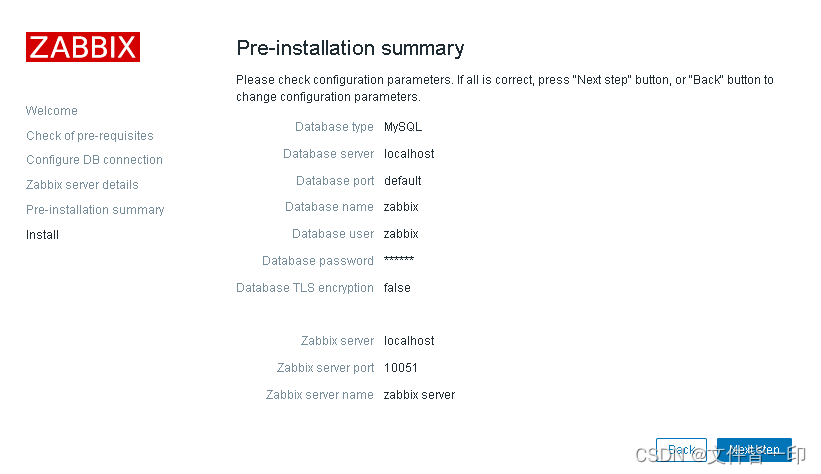Open the Check of pre-requisites step
Viewport: 821px width, 474px height.
point(90,136)
